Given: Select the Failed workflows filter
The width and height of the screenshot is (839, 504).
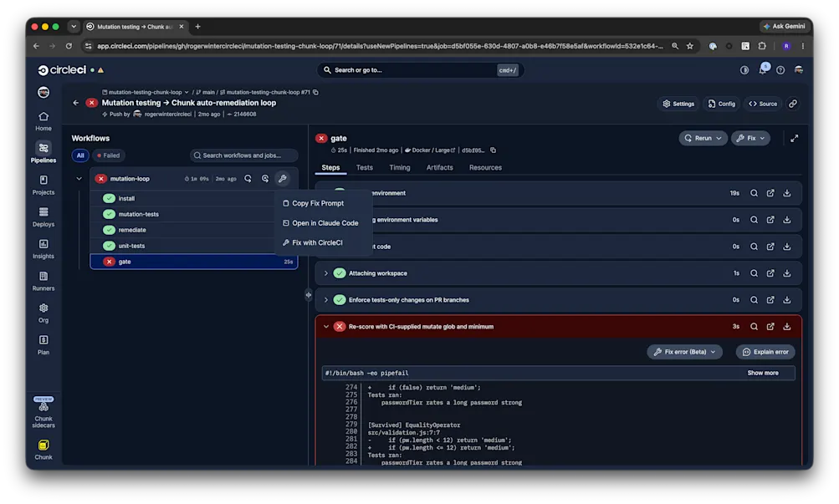Looking at the screenshot, I should click(109, 155).
